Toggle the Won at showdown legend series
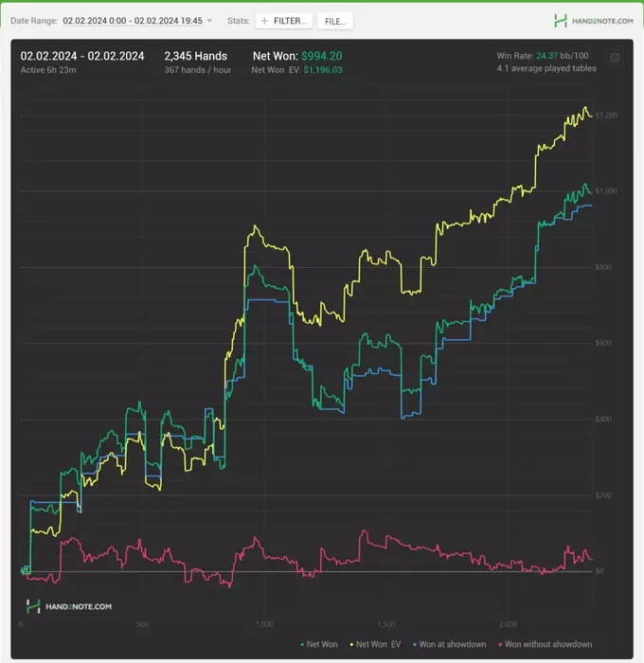Image resolution: width=644 pixels, height=663 pixels. [450, 644]
